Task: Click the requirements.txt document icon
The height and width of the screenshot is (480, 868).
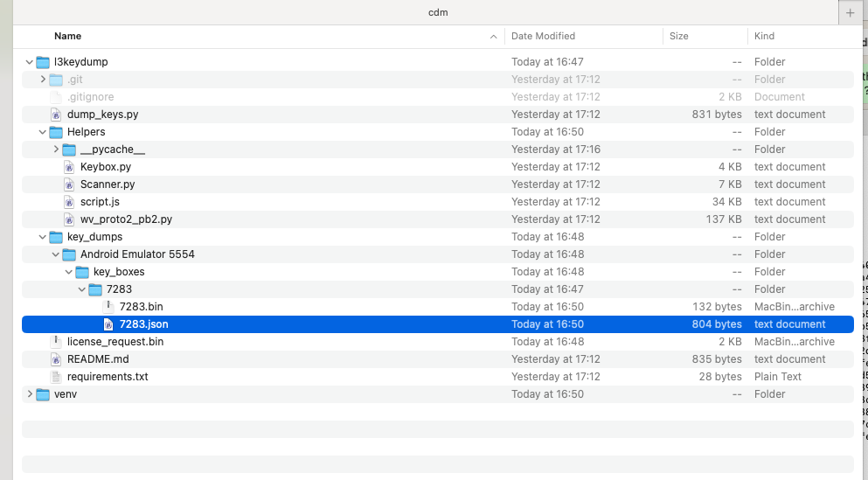Action: [56, 377]
